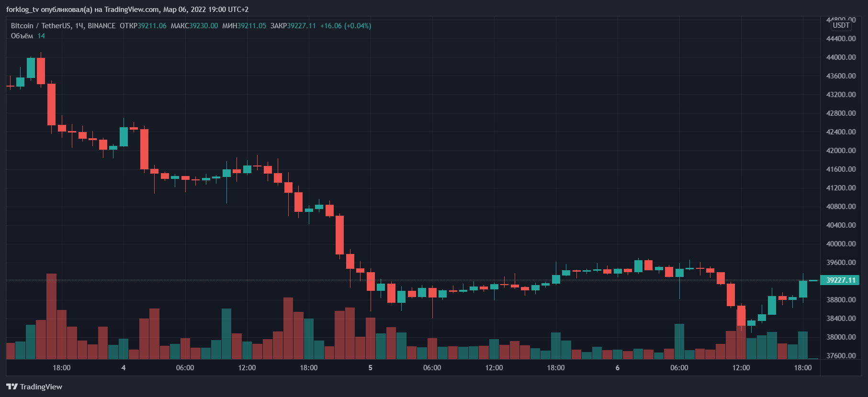
Task: Select the current price tag 39227.11
Action: pos(840,280)
